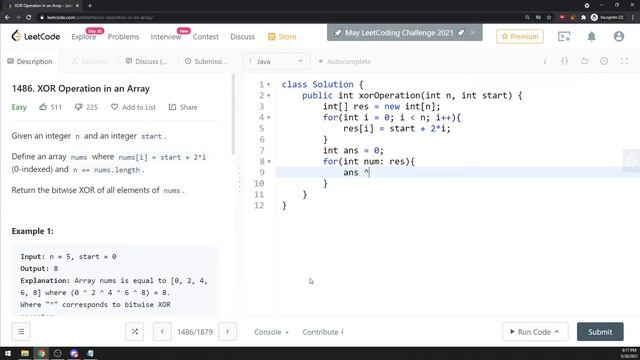Close the May LeetCoding Challenge banner
This screenshot has height=360, width=640.
pyautogui.click(x=473, y=33)
